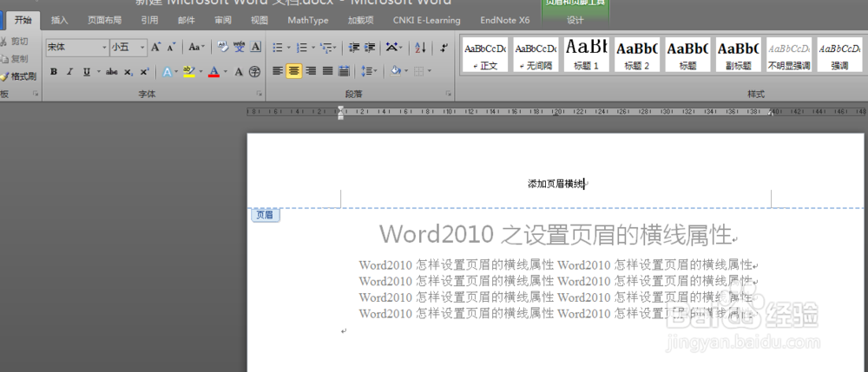Switch to the 开始 tab
868x372 pixels.
point(23,21)
